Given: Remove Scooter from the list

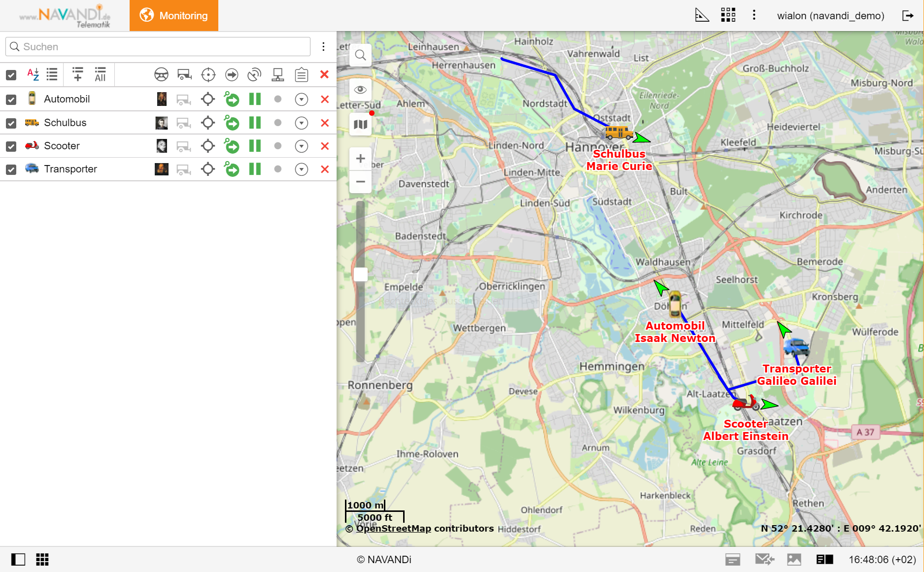Looking at the screenshot, I should [x=324, y=146].
